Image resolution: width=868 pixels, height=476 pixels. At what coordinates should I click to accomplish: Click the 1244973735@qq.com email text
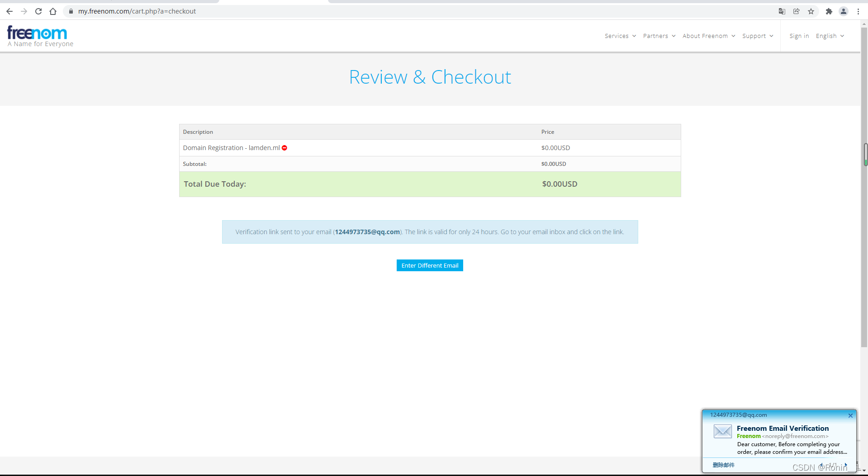pos(367,232)
